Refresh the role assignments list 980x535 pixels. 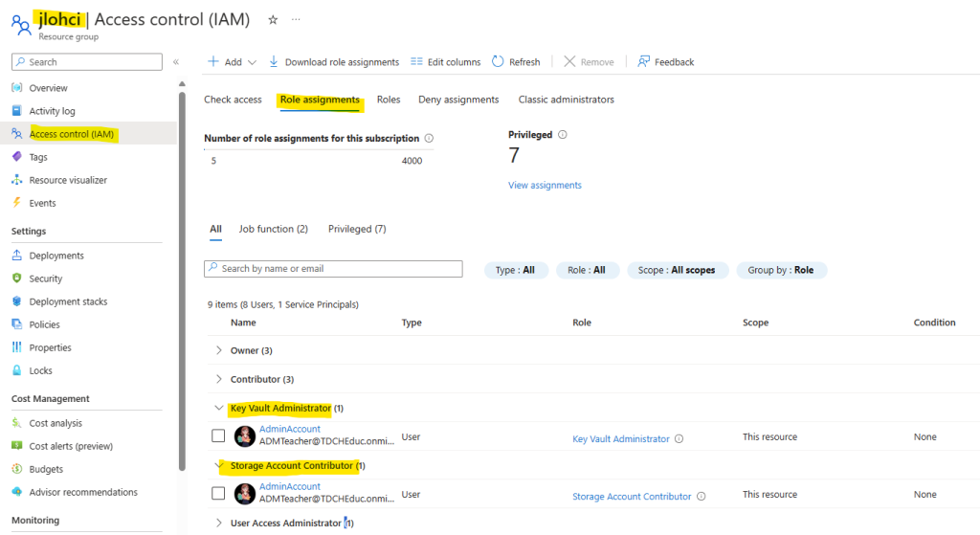coord(516,62)
